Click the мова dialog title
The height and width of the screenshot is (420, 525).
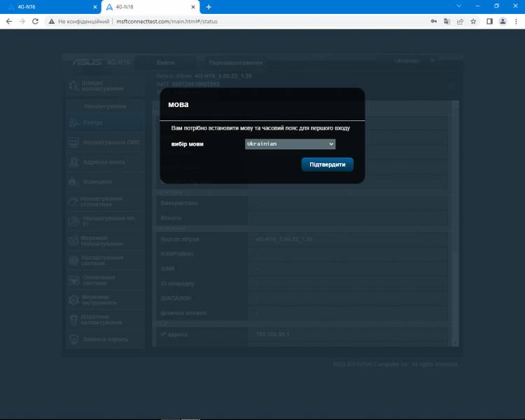[178, 104]
